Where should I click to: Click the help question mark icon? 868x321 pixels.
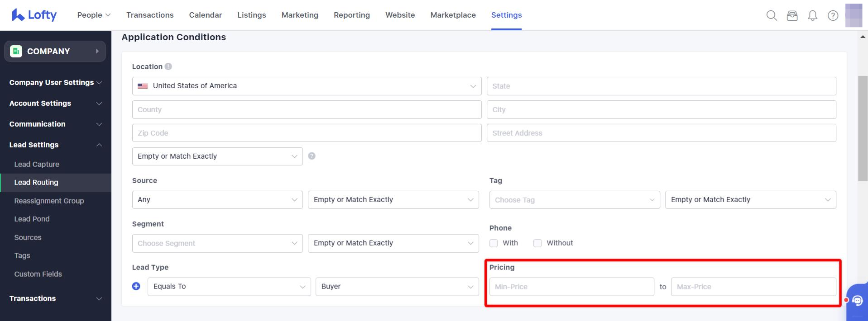click(833, 16)
